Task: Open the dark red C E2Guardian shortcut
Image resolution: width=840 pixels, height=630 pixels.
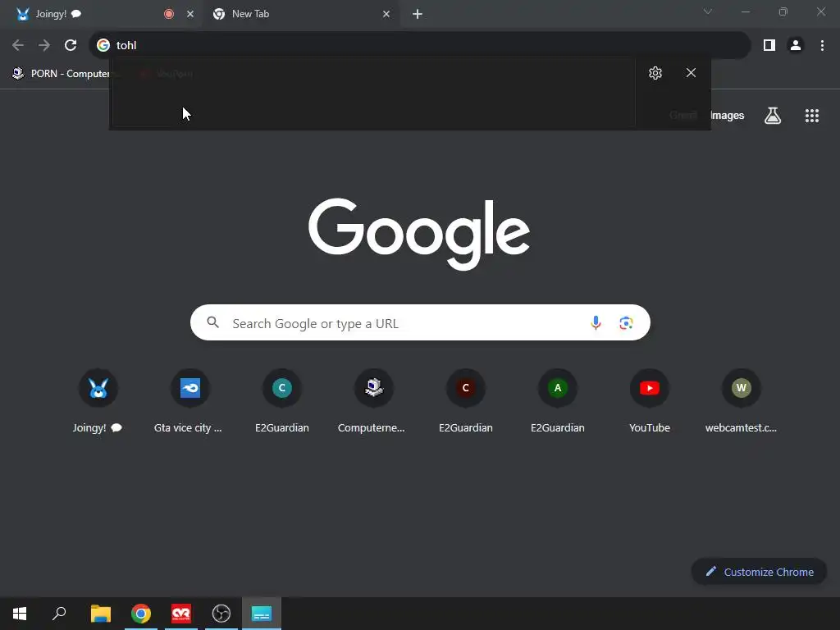Action: coord(466,400)
